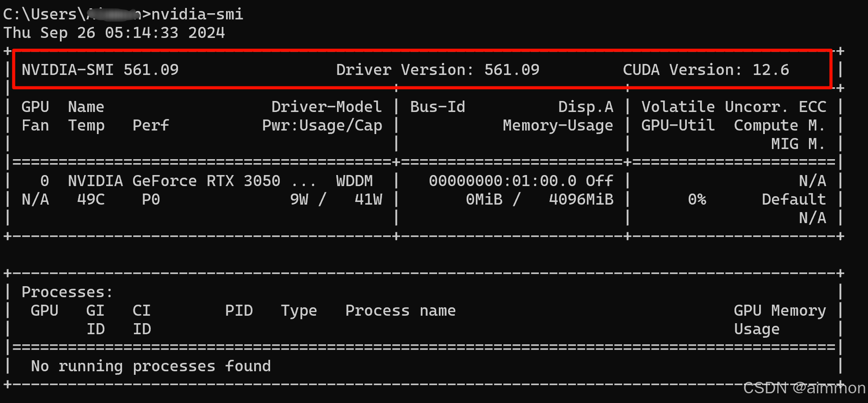Click the GI ID column header
The image size is (868, 403).
click(95, 320)
